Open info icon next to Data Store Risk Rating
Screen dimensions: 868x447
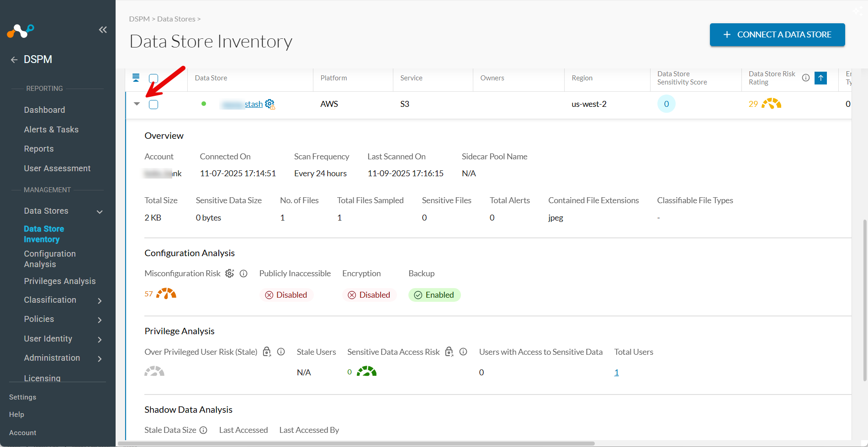[x=806, y=78]
